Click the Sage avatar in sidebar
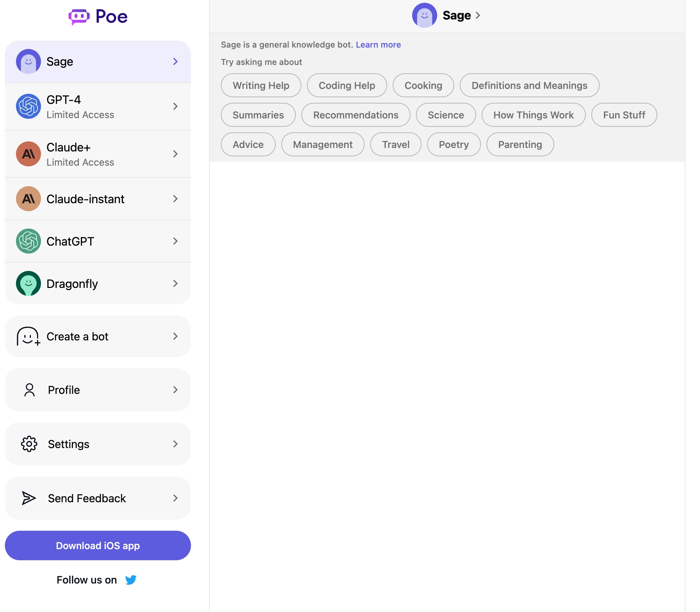Viewport: 700px width, 612px height. tap(28, 61)
